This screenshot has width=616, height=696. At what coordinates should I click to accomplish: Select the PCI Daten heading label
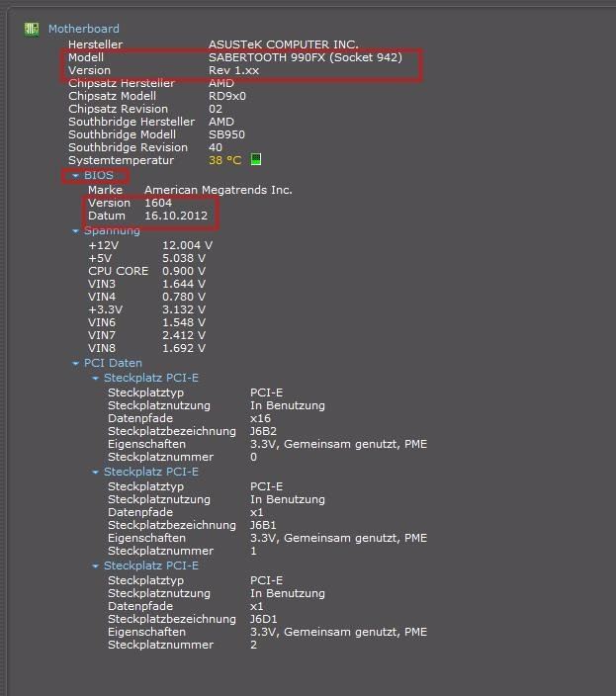coord(113,363)
